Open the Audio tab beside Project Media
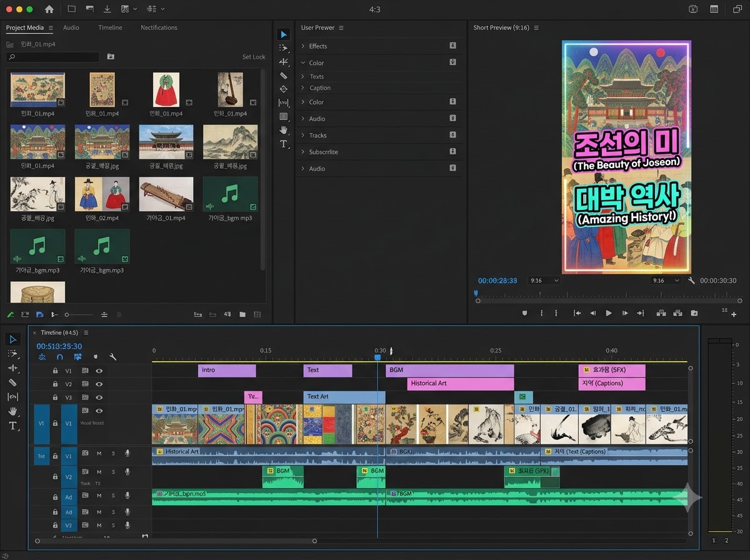750x560 pixels. pyautogui.click(x=71, y=27)
